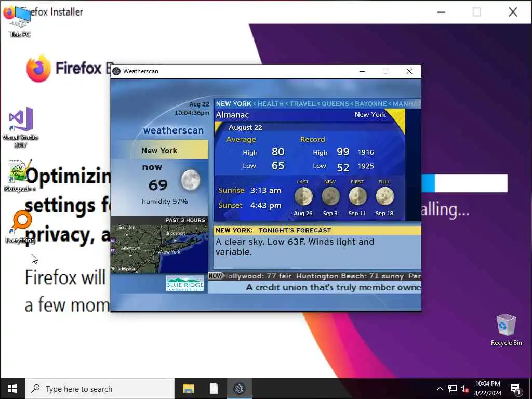Click the Sunset 4:43 pm time
This screenshot has height=399, width=532.
pyautogui.click(x=265, y=205)
